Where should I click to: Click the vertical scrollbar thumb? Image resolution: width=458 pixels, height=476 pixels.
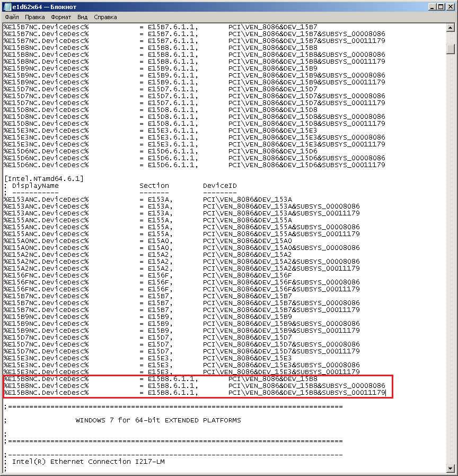[x=451, y=49]
